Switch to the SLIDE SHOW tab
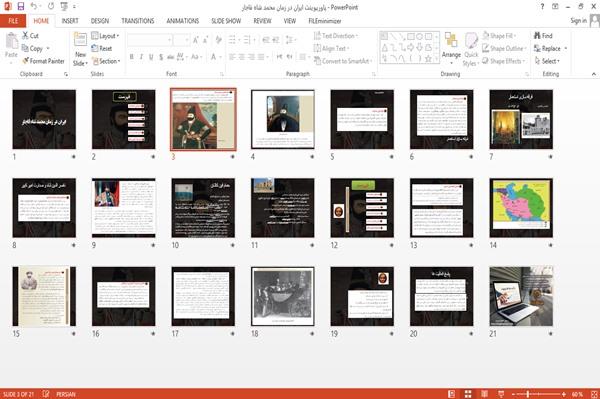 [x=226, y=21]
